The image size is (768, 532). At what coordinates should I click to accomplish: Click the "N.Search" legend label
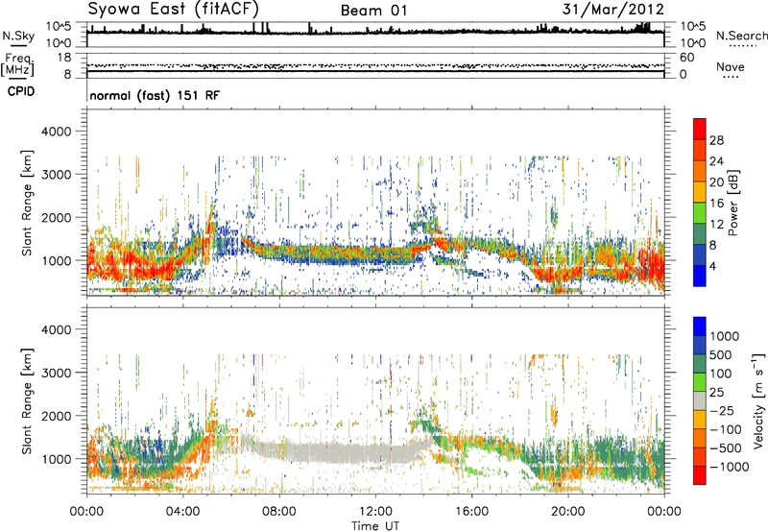pyautogui.click(x=741, y=36)
